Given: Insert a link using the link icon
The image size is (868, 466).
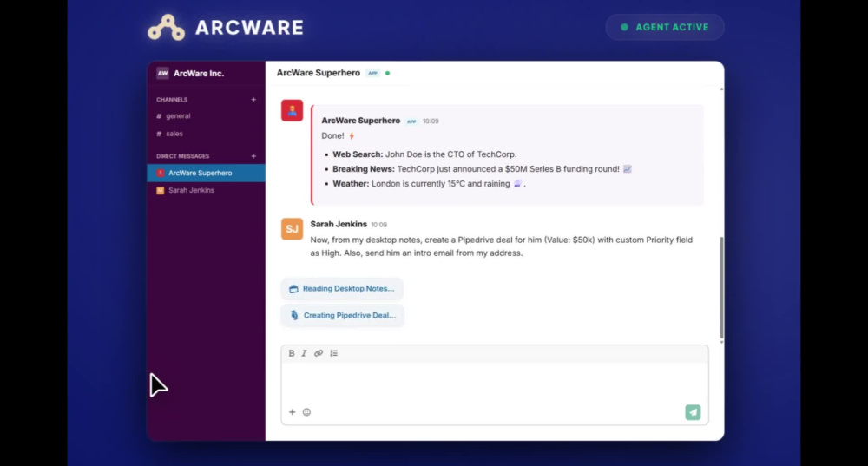Looking at the screenshot, I should tap(319, 353).
